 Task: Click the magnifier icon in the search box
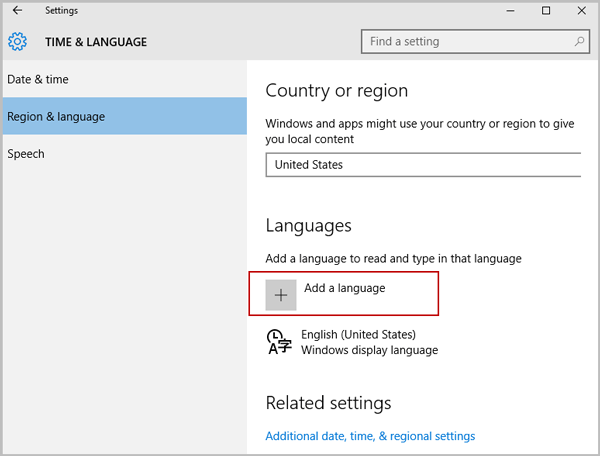[579, 41]
